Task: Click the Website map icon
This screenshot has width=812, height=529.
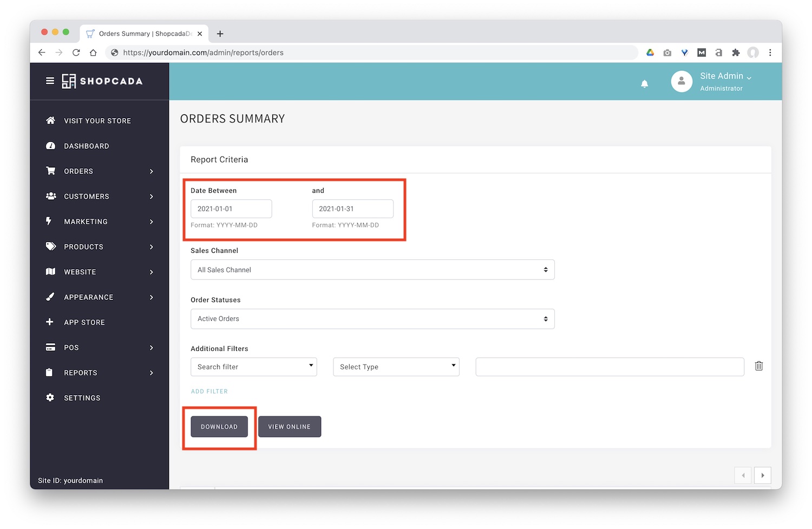Action: pyautogui.click(x=50, y=271)
